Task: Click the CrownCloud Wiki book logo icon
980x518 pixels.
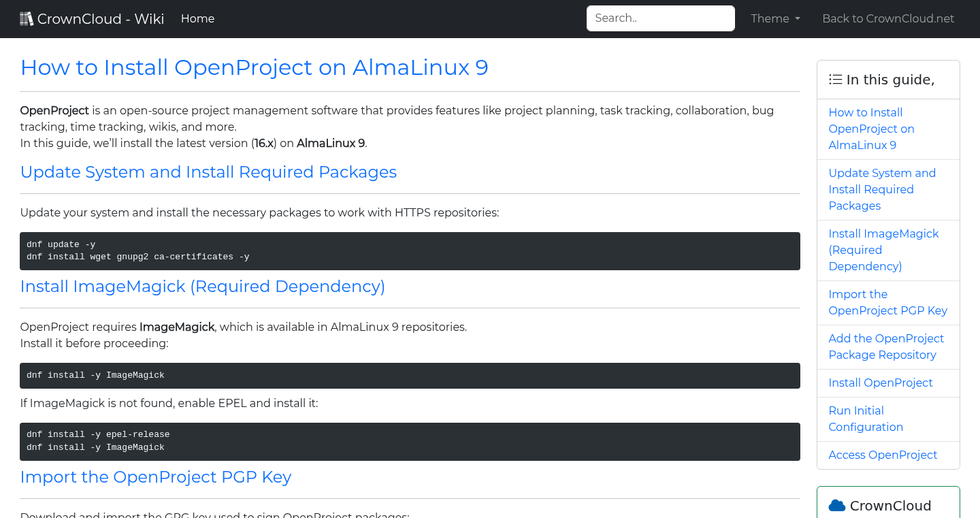Action: click(x=27, y=18)
